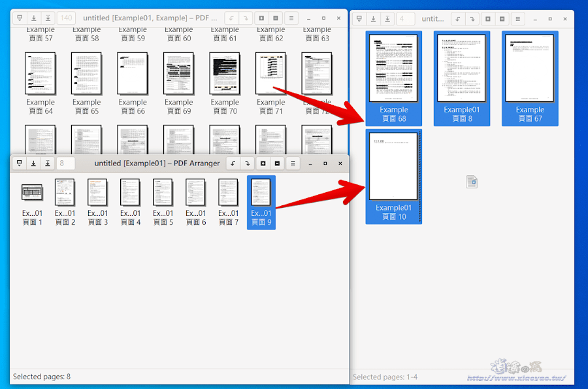Open the right window's hamburger menu
This screenshot has height=389, width=588.
(517, 19)
